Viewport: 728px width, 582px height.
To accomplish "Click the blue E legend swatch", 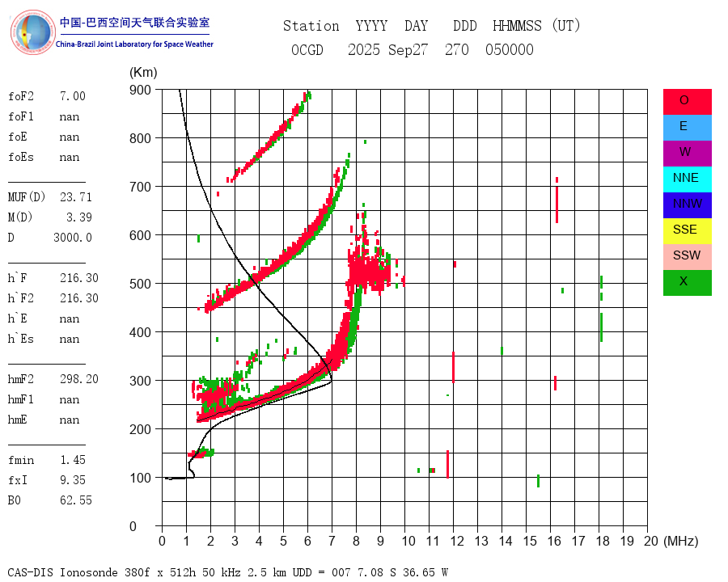I will pos(687,128).
